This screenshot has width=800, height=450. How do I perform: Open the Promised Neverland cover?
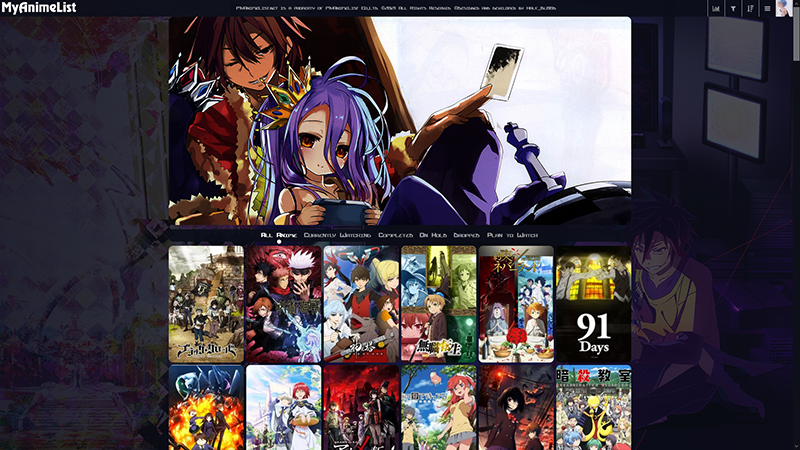[516, 304]
